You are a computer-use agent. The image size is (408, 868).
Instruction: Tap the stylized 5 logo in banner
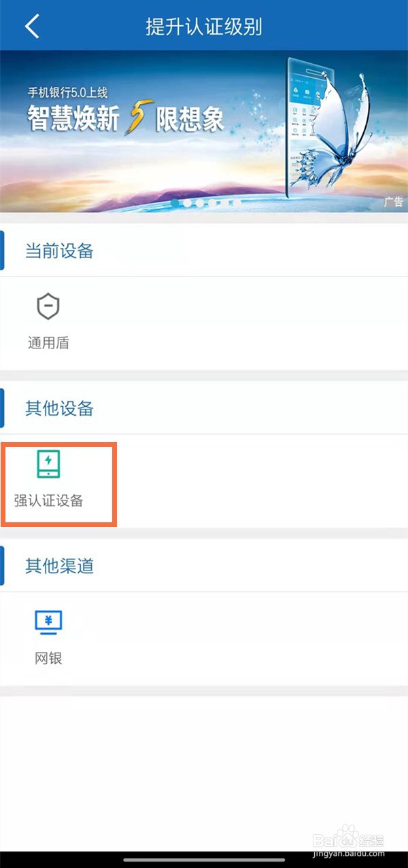pyautogui.click(x=136, y=120)
